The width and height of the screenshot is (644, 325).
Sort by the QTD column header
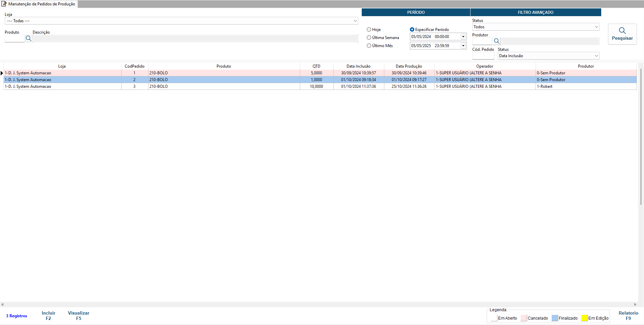click(x=317, y=66)
